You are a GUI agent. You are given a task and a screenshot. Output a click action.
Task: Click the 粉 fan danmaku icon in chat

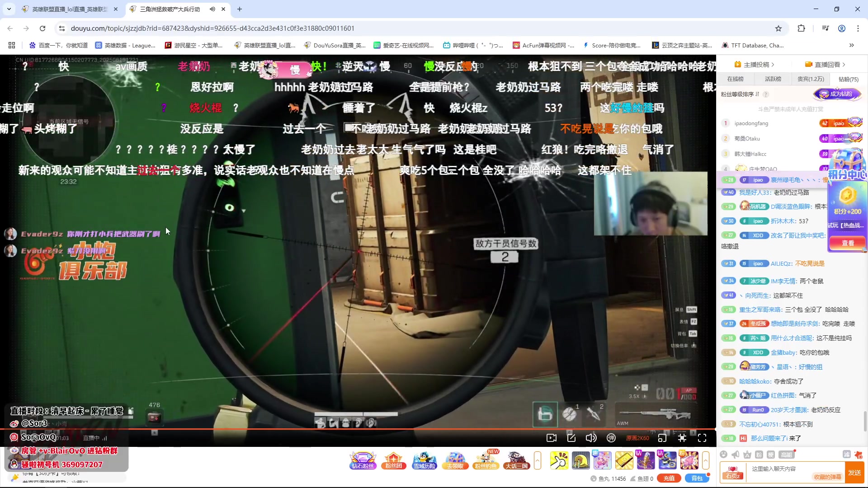point(759,455)
